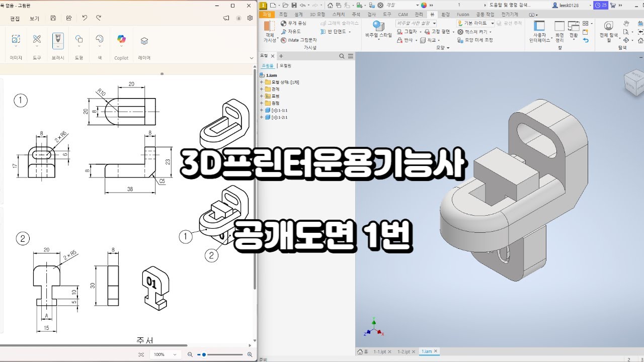
Task: Open Paint settings gear
Action: pyautogui.click(x=250, y=18)
